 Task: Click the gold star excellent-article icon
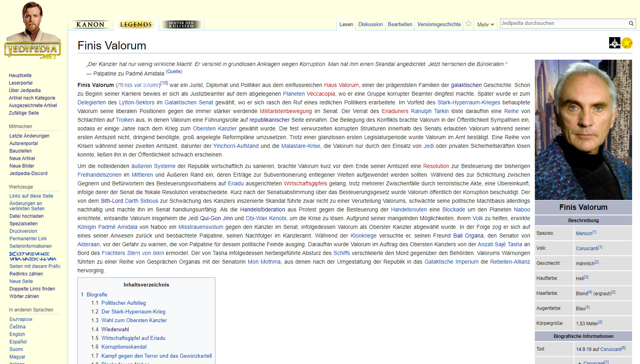click(x=627, y=43)
